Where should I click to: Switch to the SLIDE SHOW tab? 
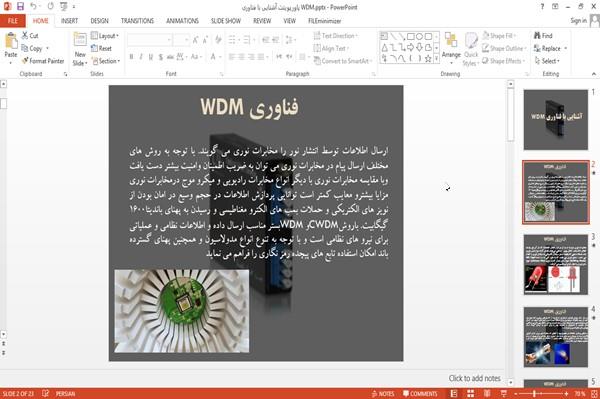click(x=226, y=21)
